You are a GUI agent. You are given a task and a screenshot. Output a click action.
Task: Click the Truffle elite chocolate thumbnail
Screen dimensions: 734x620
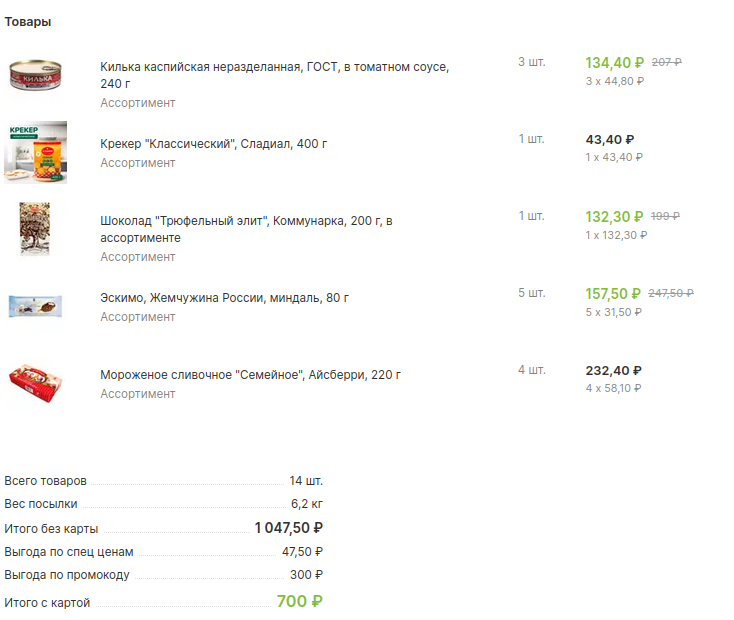point(36,229)
